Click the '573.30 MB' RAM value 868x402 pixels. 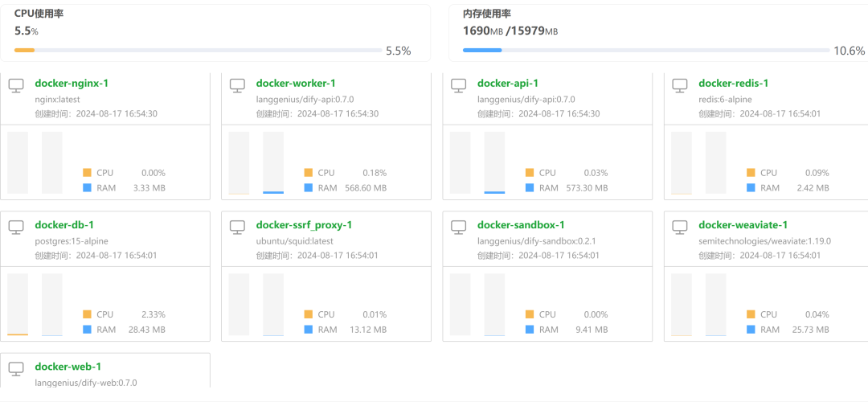587,187
